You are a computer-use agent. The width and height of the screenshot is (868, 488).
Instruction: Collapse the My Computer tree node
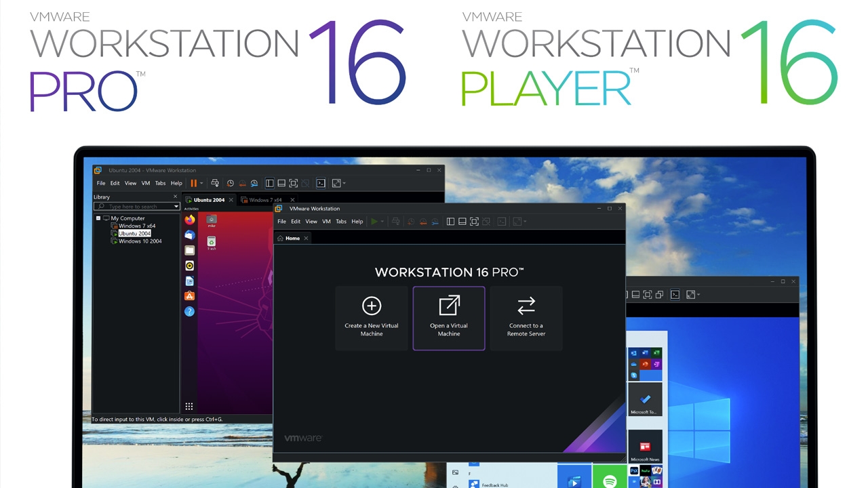[x=98, y=218]
